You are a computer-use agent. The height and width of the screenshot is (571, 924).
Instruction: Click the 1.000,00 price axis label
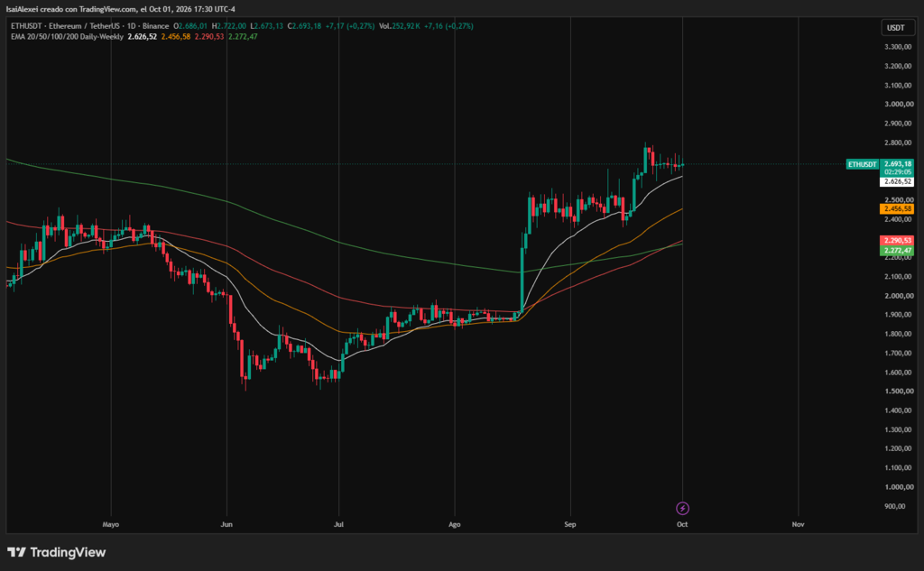point(898,487)
